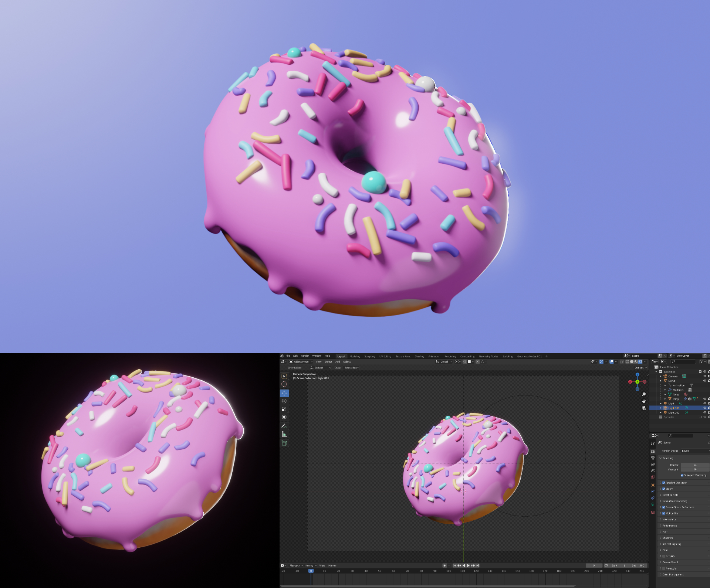Select the Measure tool

tap(284, 434)
